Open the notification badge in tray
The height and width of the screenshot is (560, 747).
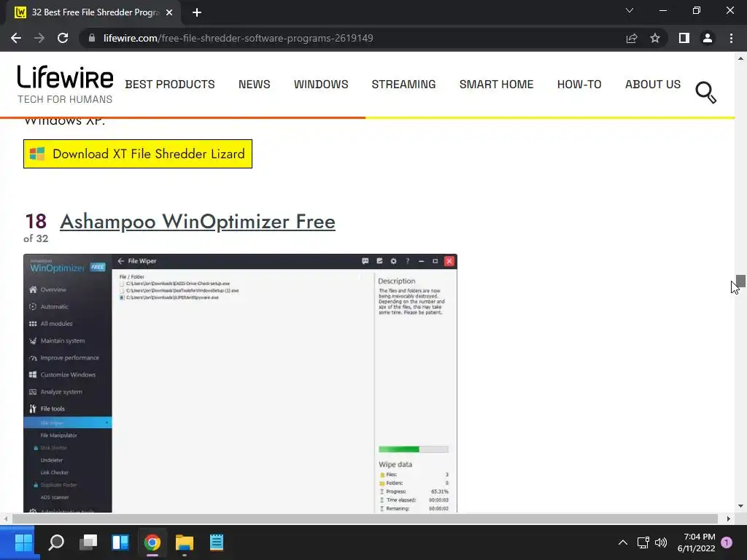(x=727, y=542)
